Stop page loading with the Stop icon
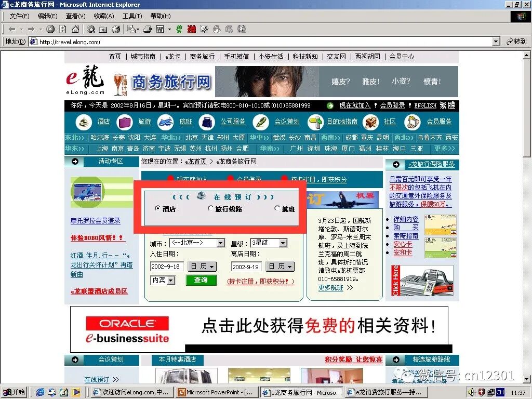This screenshot has height=399, width=532. pyautogui.click(x=50, y=30)
